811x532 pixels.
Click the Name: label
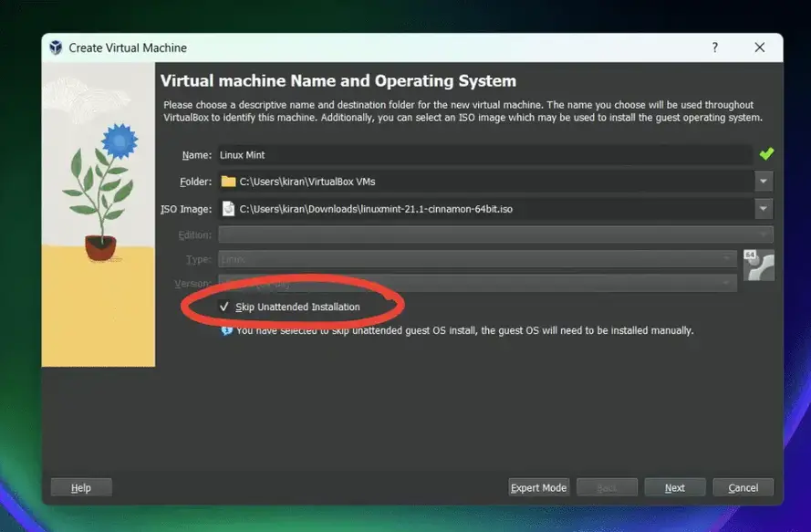click(196, 155)
